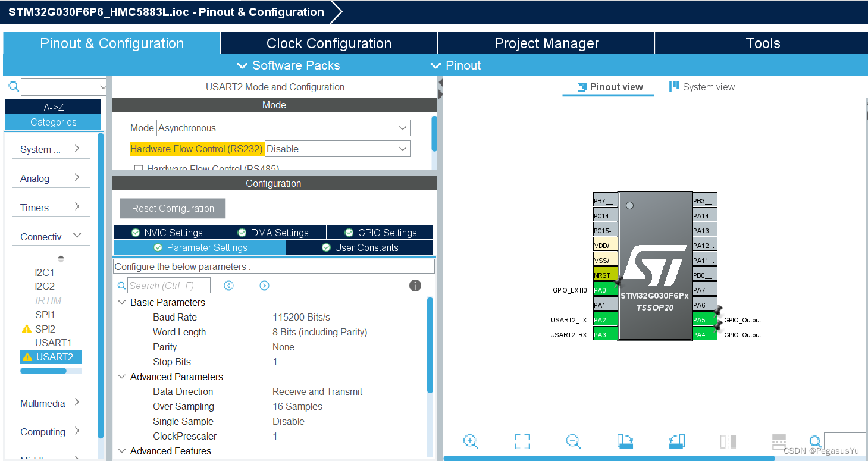868x461 pixels.
Task: Switch to System view
Action: 701,87
